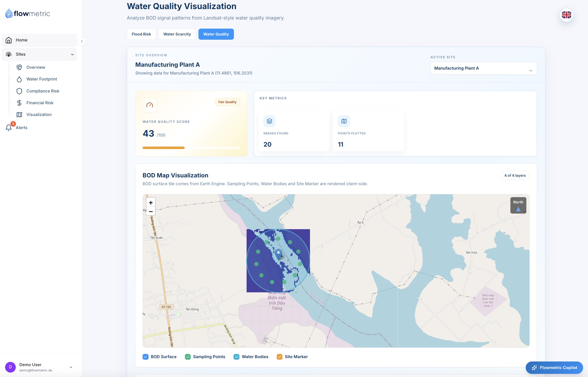Click the demo@flowmetric.de email

click(36, 370)
